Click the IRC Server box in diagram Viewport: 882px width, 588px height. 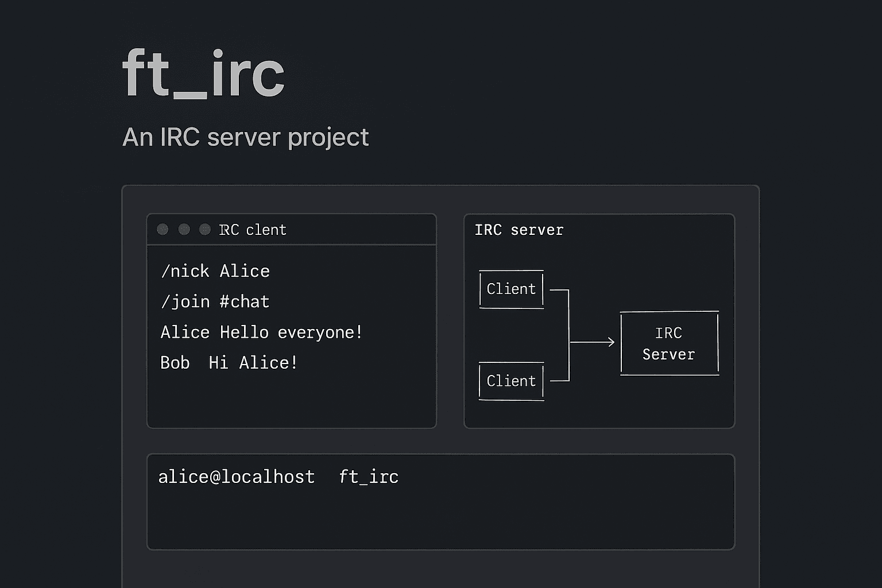[x=669, y=343]
